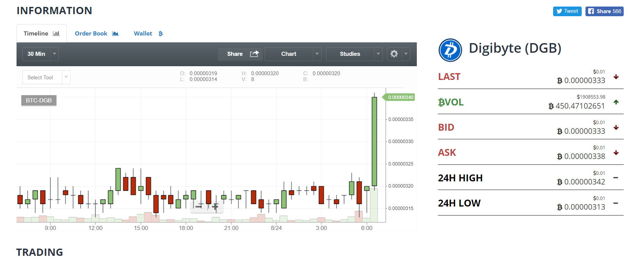This screenshot has width=644, height=261.
Task: Click the '15:00' time axis label
Action: coord(141,228)
